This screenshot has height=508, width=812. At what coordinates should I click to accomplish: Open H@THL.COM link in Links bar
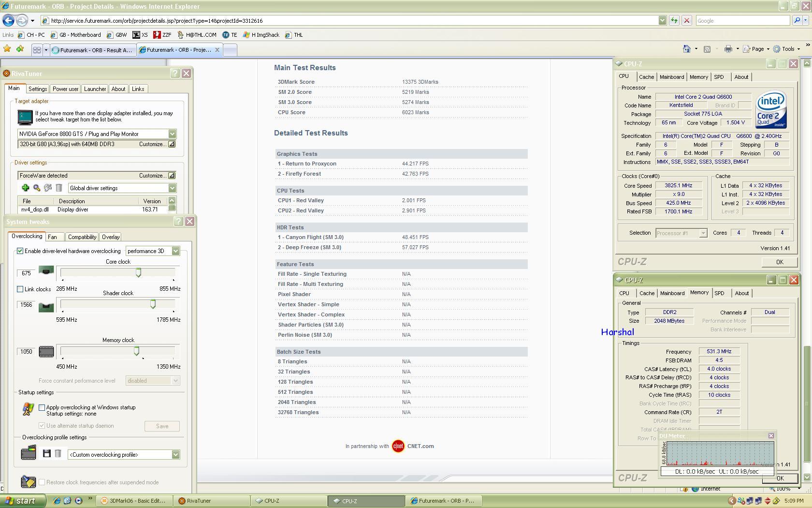click(196, 35)
